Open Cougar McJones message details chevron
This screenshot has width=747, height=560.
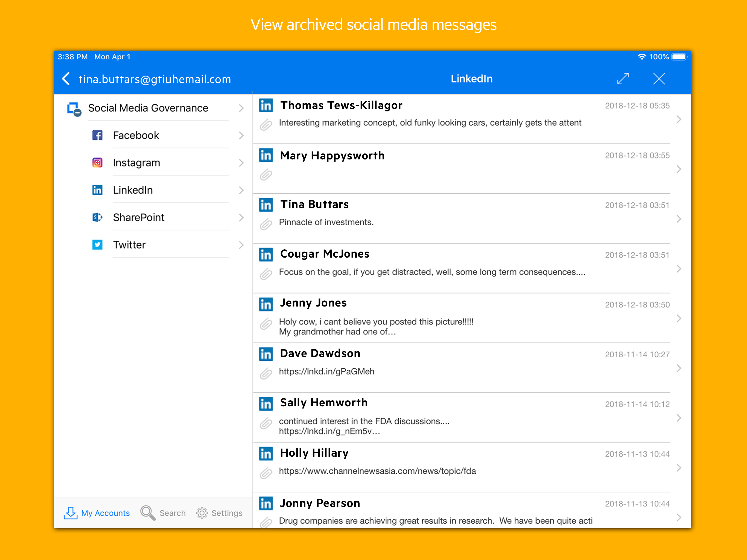679,269
